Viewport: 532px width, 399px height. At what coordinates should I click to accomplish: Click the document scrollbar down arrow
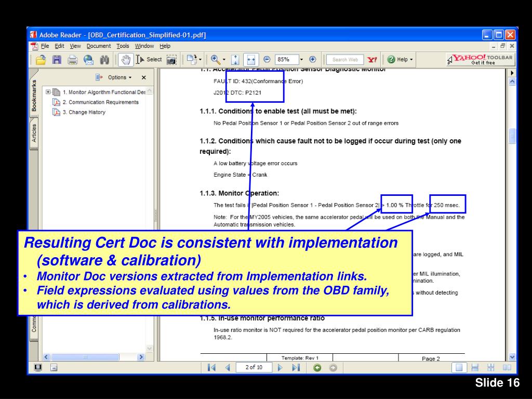pos(512,357)
